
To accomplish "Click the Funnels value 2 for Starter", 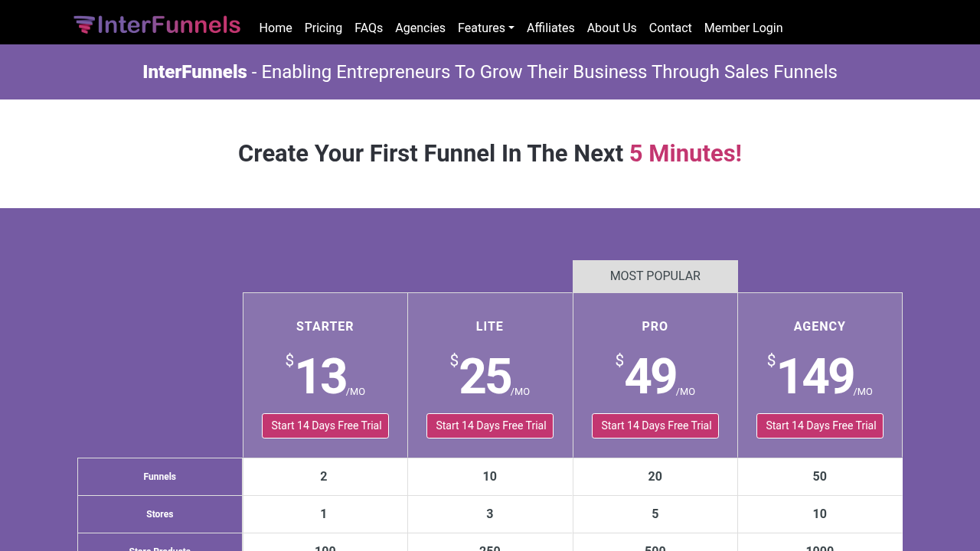I will coord(324,477).
